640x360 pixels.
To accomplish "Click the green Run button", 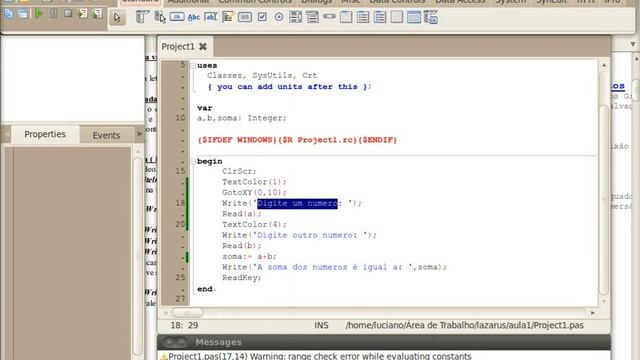I will coord(38,13).
